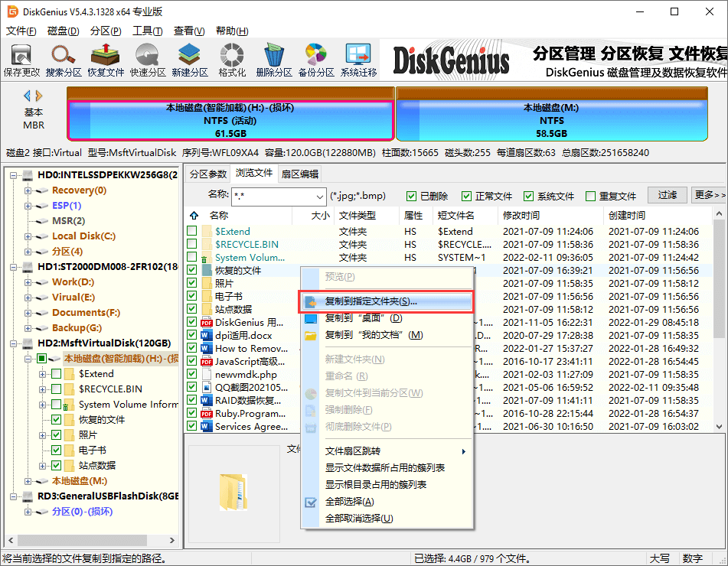Check $RECYCLE.BIN checkbox in the tree
This screenshot has width=728, height=566.
pyautogui.click(x=56, y=389)
